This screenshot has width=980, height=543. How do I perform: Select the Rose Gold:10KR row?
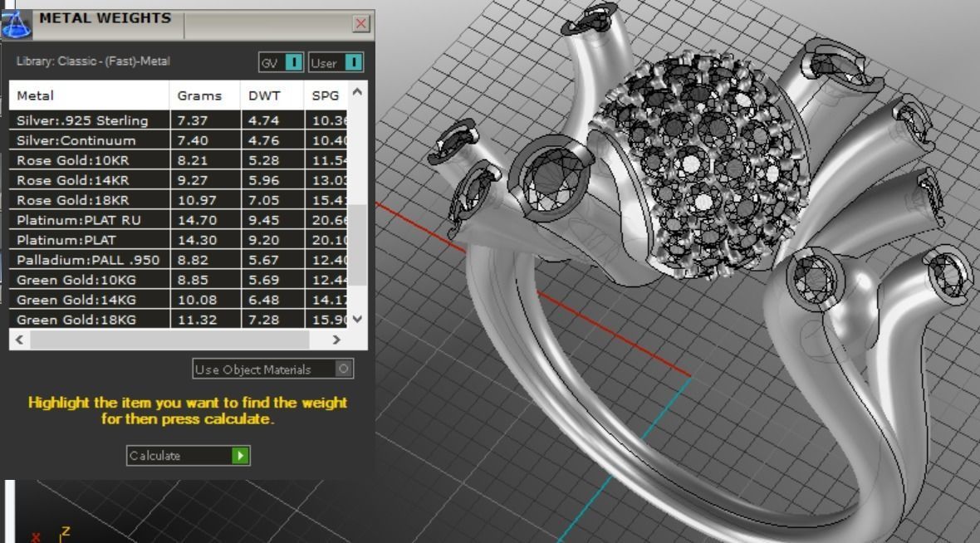[x=178, y=160]
